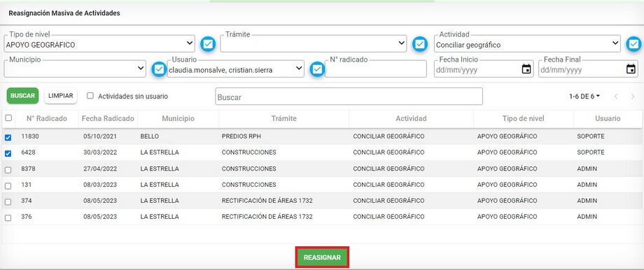The height and width of the screenshot is (270, 644).
Task: Toggle the blue check icon beside Trámite
Action: 420,44
